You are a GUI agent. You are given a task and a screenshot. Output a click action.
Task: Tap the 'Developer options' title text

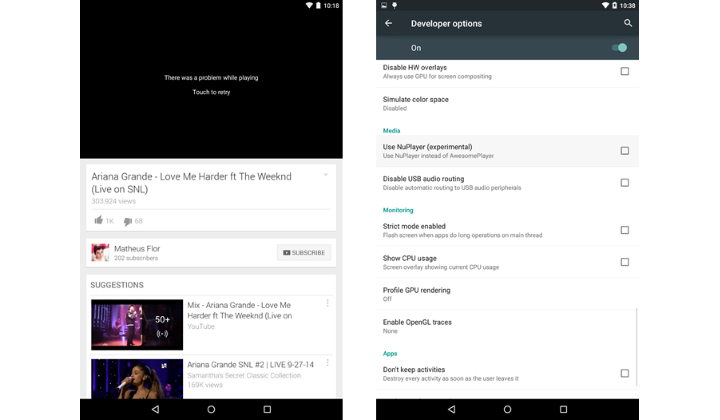(446, 23)
